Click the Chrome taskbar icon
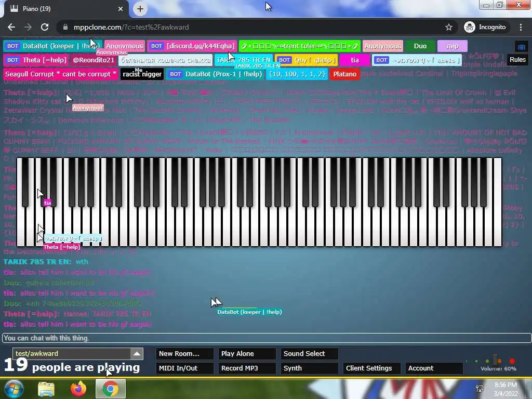The width and height of the screenshot is (532, 399). [x=111, y=389]
